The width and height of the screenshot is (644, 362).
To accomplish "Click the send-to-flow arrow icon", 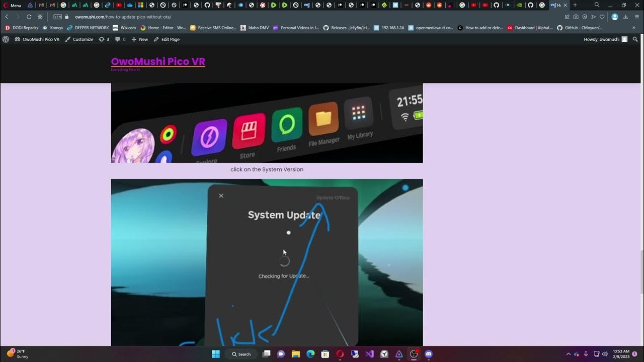I will coord(593,17).
